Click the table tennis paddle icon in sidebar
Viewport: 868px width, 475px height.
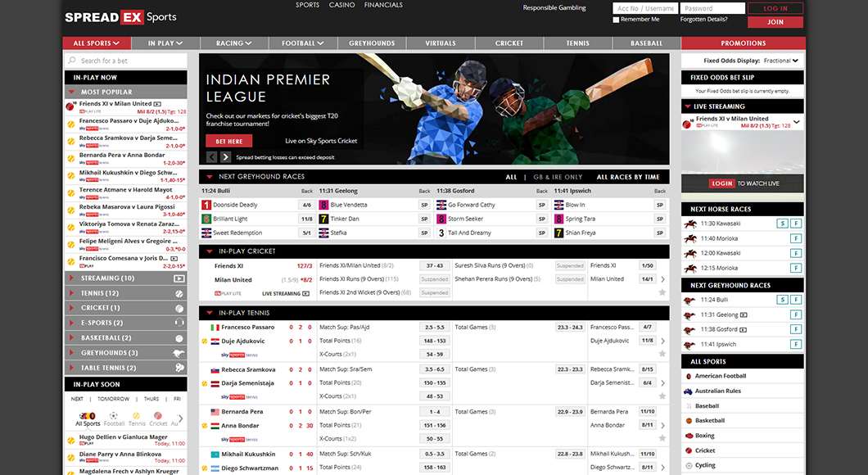point(179,368)
